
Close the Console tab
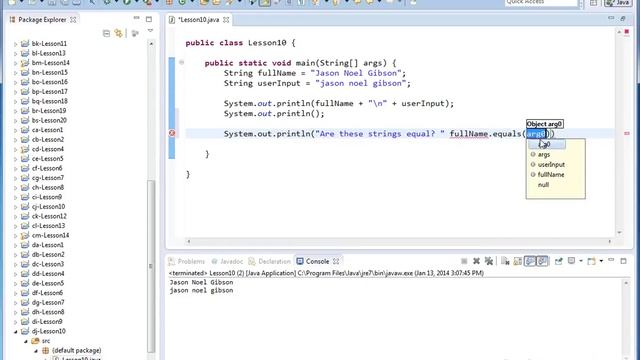tap(336, 261)
